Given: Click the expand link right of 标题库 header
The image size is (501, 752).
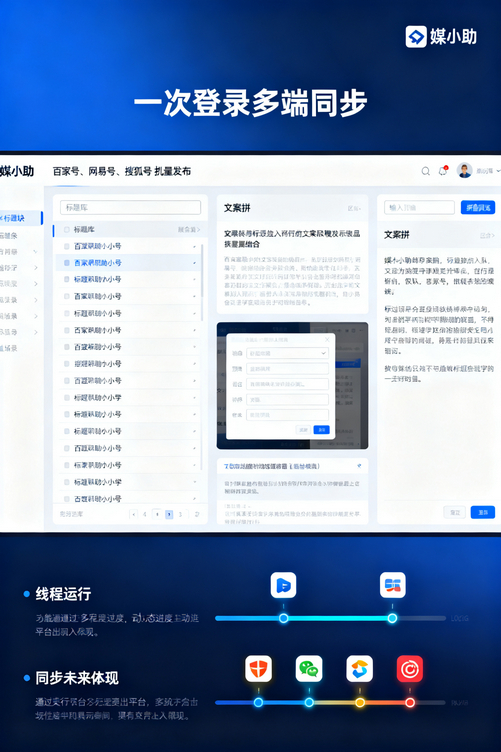Looking at the screenshot, I should coord(189,230).
